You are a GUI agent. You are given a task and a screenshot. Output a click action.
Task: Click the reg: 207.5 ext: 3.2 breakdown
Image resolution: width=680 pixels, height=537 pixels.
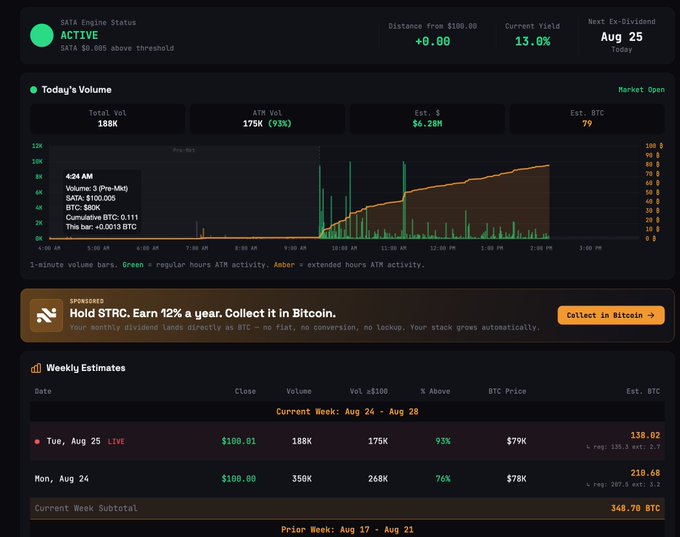tap(623, 485)
